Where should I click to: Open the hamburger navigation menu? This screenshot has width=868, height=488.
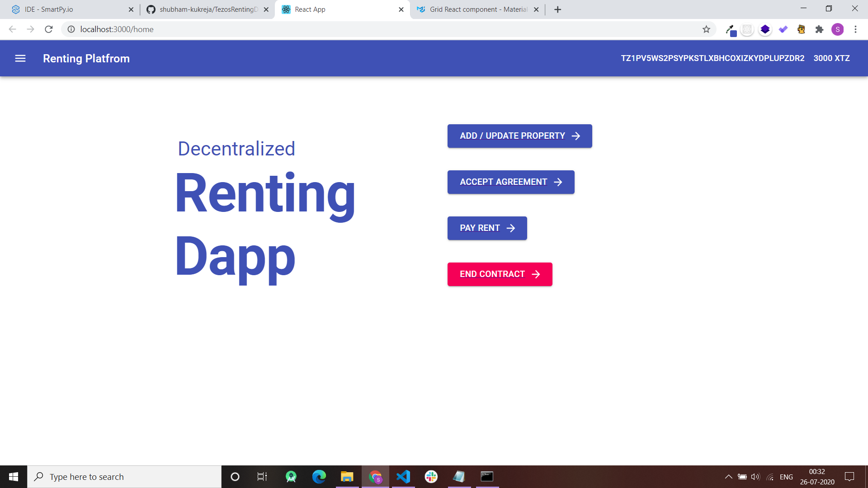click(x=20, y=58)
